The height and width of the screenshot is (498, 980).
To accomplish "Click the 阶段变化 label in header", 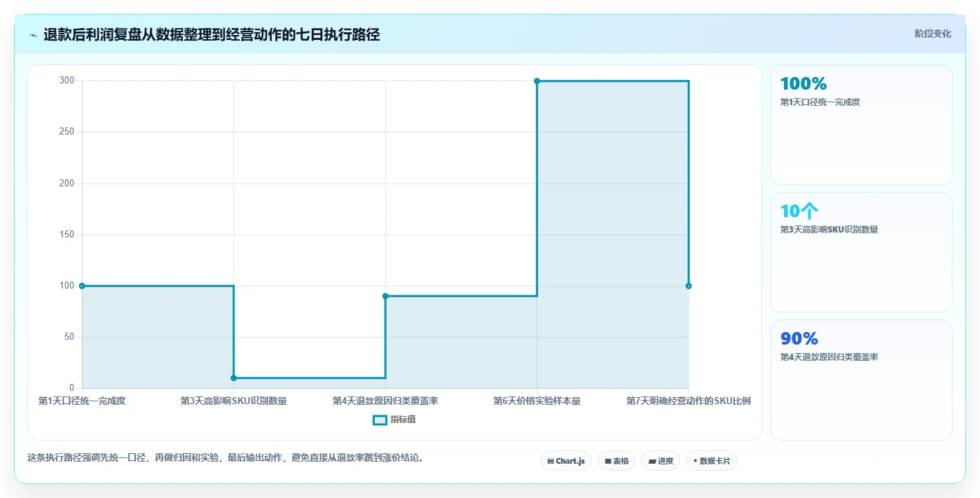I will [x=932, y=34].
